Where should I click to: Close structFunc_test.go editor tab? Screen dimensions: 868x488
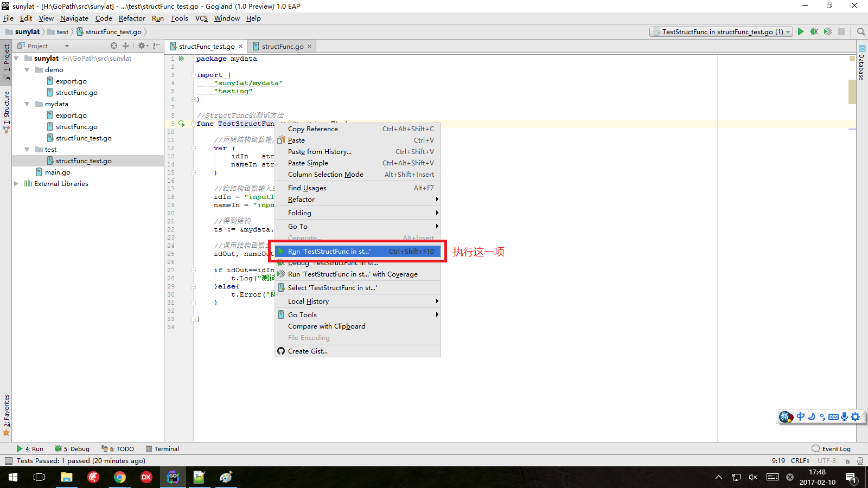click(x=240, y=47)
